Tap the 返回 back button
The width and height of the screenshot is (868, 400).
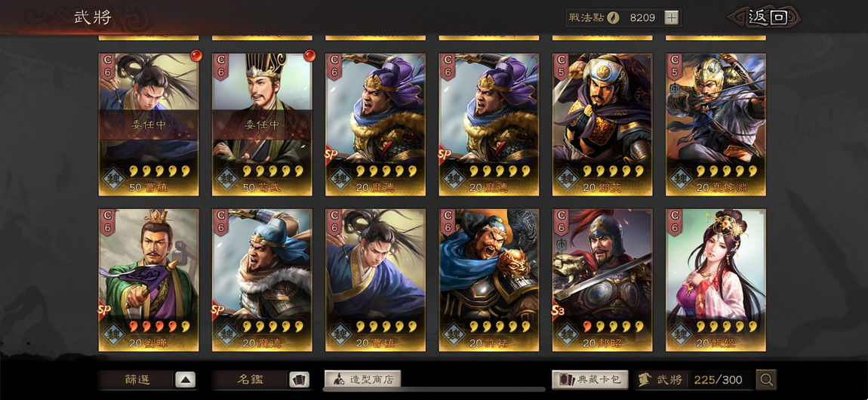pos(766,17)
